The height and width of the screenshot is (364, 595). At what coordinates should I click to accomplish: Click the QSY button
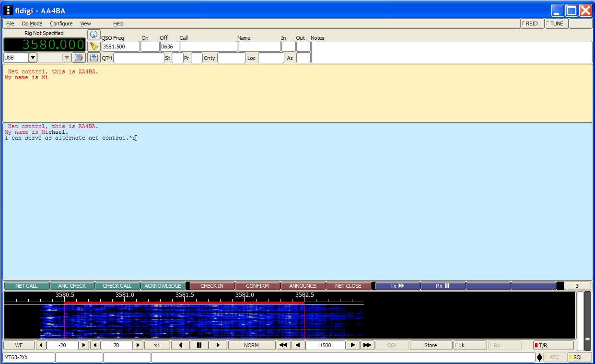392,345
